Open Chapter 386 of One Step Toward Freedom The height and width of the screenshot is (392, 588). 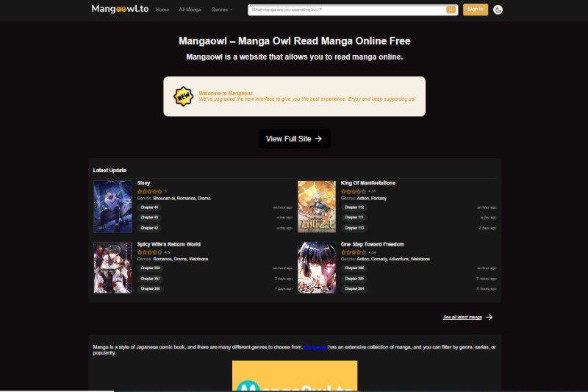pyautogui.click(x=354, y=268)
